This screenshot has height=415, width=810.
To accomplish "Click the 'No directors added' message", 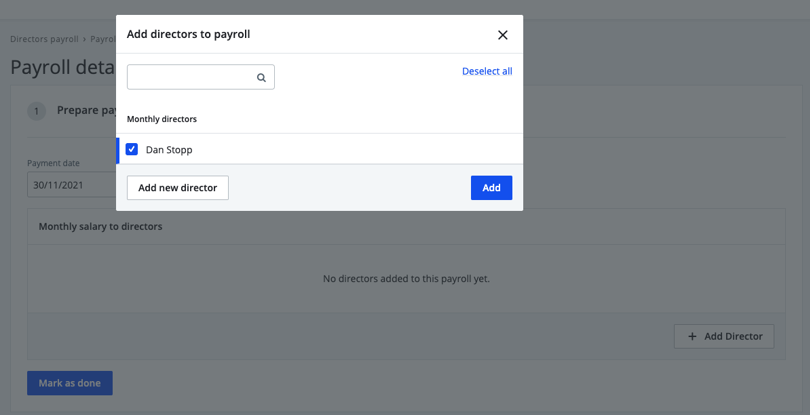I will [x=406, y=279].
